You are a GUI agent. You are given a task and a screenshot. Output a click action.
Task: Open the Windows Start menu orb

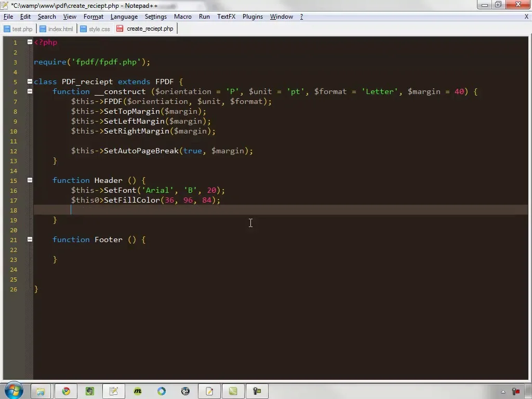click(14, 391)
